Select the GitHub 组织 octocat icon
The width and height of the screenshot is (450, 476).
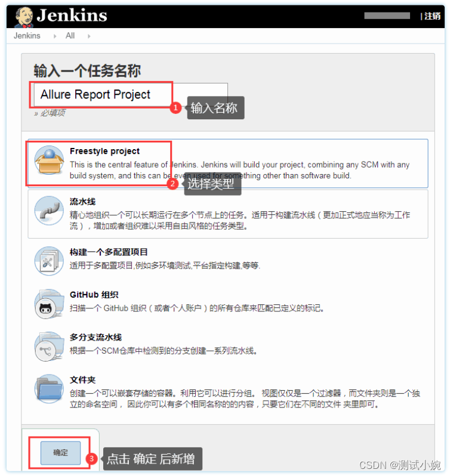(x=49, y=304)
